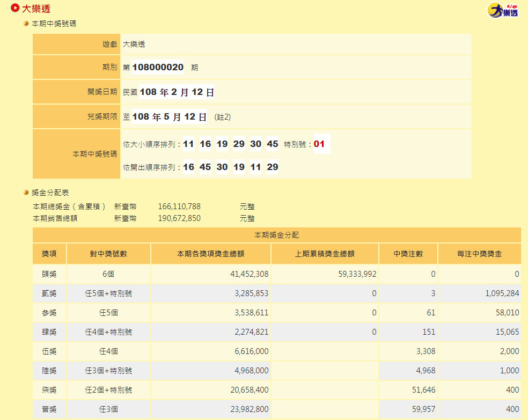Viewport: 528px width, 420px height.
Task: Click the orange bullet before 獎金分配表 heading
Action: tap(26, 193)
